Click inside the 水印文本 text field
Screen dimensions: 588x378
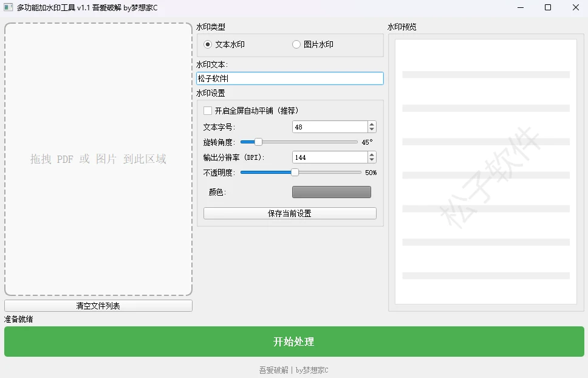tap(290, 78)
